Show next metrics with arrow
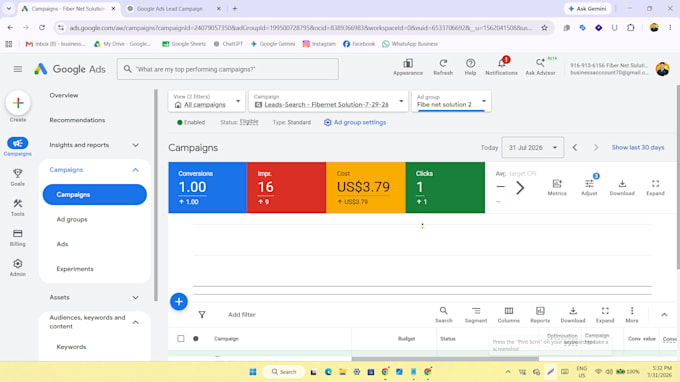680x382 pixels. coord(520,188)
